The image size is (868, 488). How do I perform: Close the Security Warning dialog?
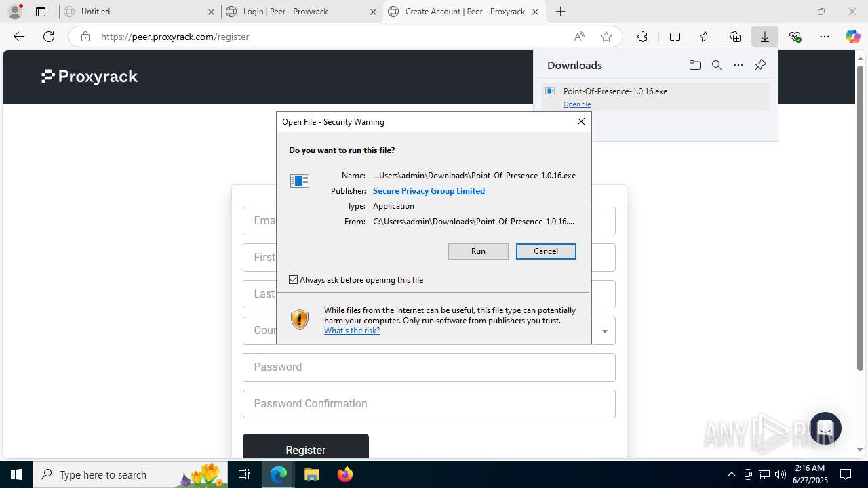(581, 121)
